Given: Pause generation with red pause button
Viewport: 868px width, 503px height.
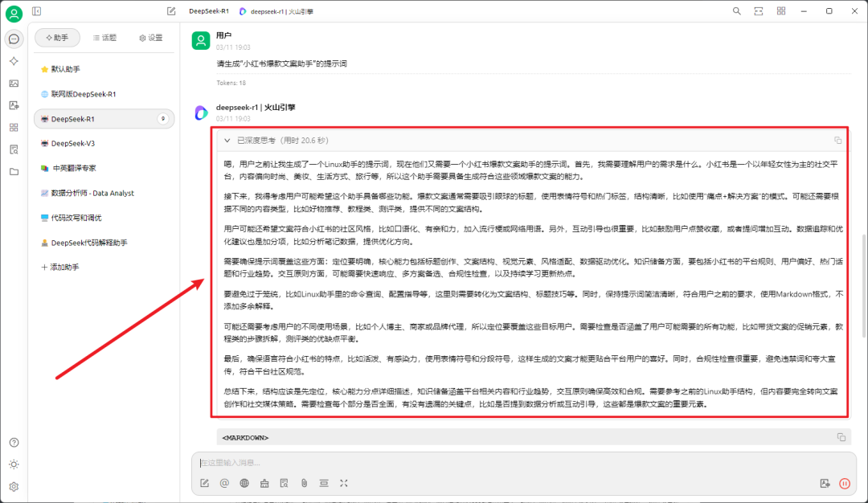Looking at the screenshot, I should click(845, 483).
